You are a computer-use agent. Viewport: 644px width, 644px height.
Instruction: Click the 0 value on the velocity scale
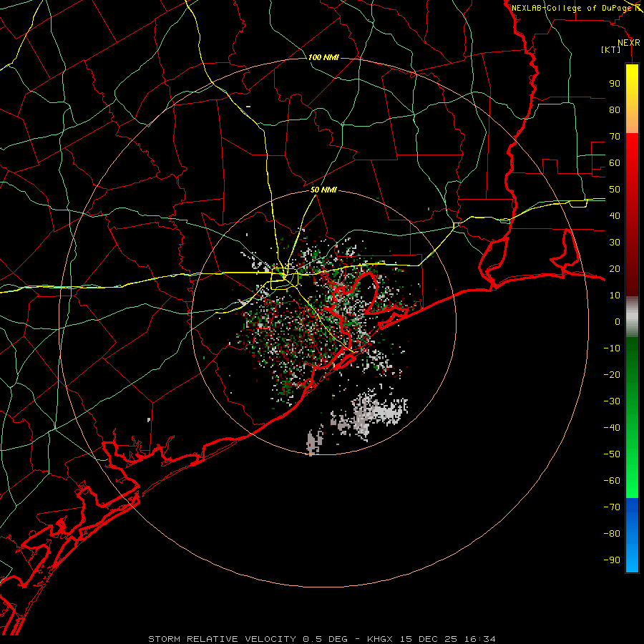(618, 322)
